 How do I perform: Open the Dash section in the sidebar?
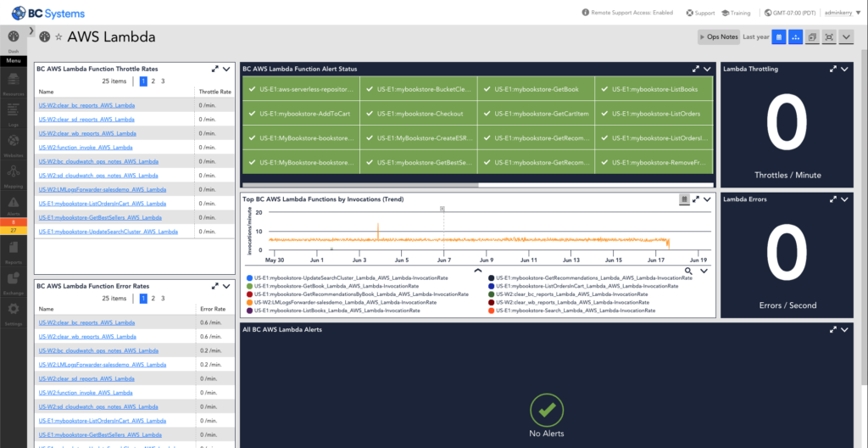pos(14,41)
